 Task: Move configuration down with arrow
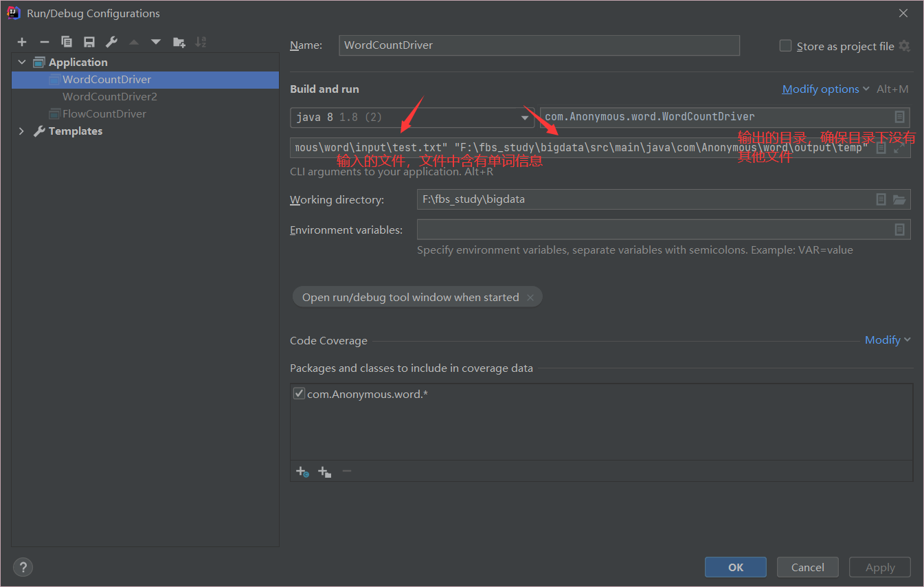(x=156, y=43)
